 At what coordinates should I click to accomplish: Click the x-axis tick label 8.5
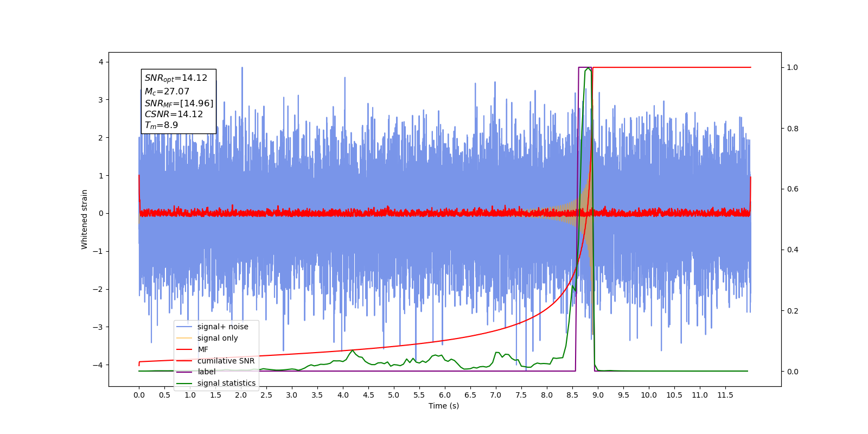(572, 395)
